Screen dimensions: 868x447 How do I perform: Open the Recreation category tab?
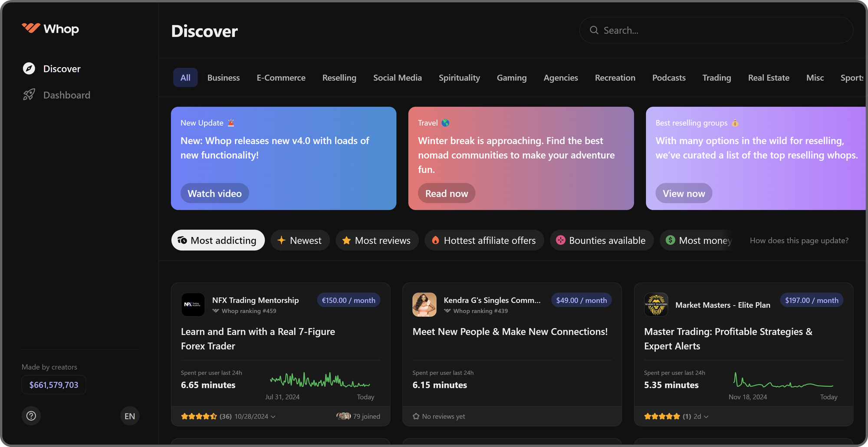click(x=615, y=78)
